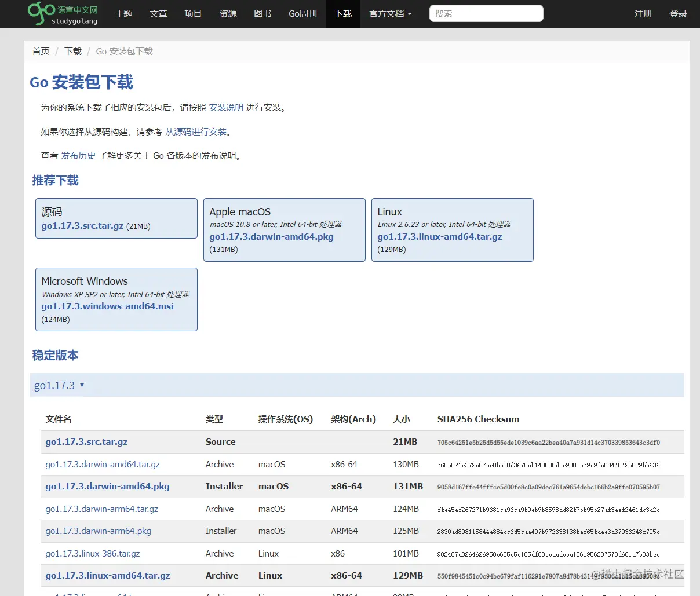Follow the 从源码进行安装 link
This screenshot has height=596, width=700.
pos(196,132)
